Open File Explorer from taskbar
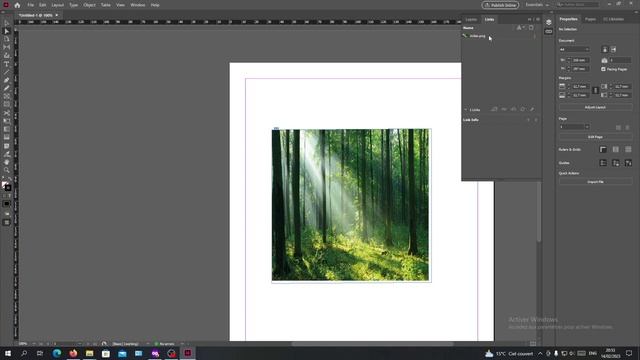 (x=89, y=353)
